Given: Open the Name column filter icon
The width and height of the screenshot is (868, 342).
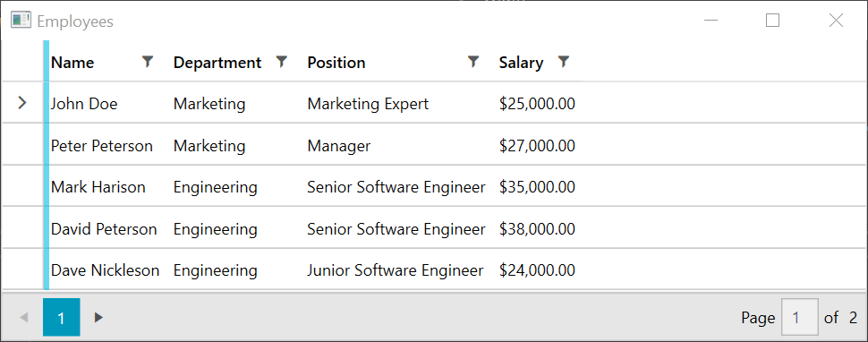Looking at the screenshot, I should [x=148, y=62].
